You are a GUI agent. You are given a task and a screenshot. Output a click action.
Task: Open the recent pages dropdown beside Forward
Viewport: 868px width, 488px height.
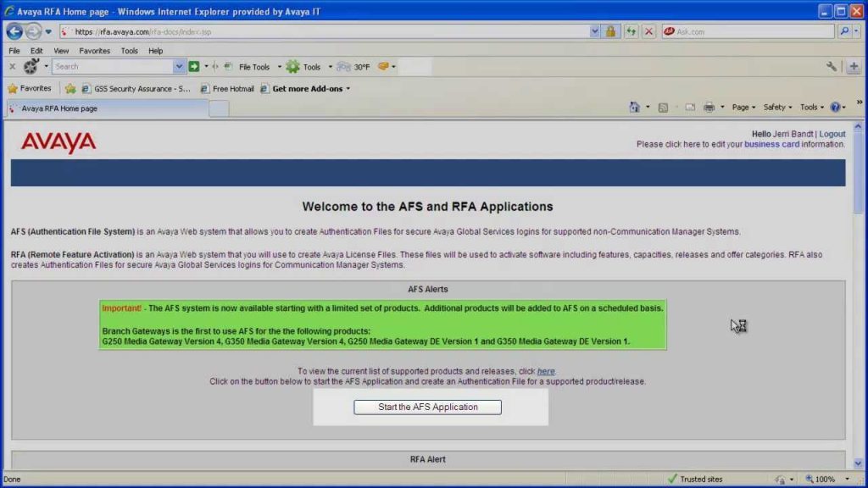coord(48,31)
